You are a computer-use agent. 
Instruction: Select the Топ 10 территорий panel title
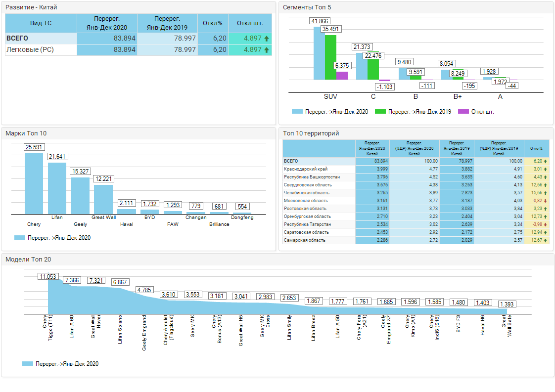(310, 133)
